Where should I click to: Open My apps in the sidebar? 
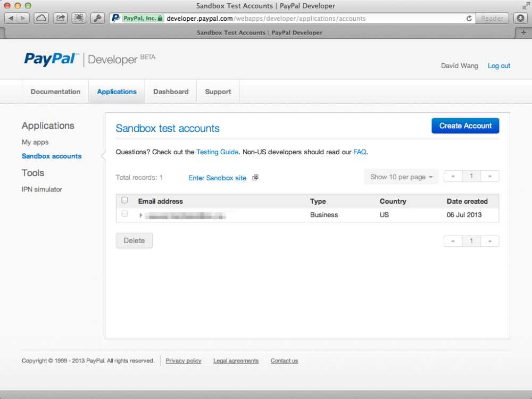tap(35, 142)
